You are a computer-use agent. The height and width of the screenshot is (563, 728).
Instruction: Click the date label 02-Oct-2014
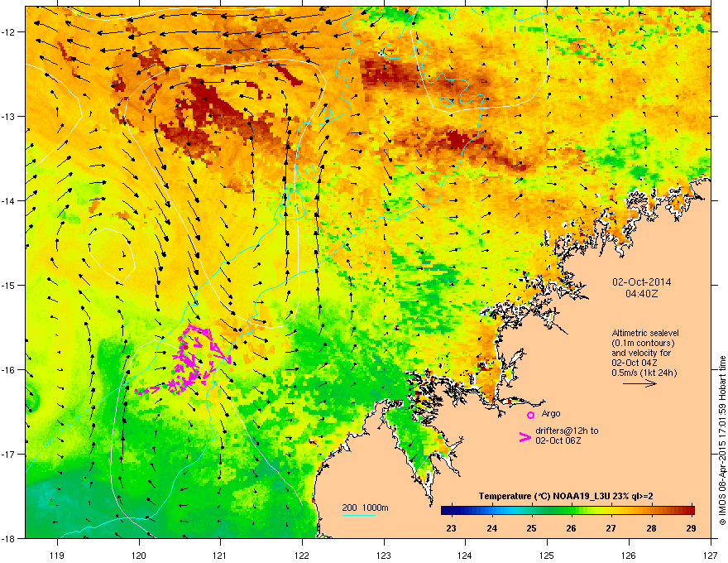pos(642,282)
